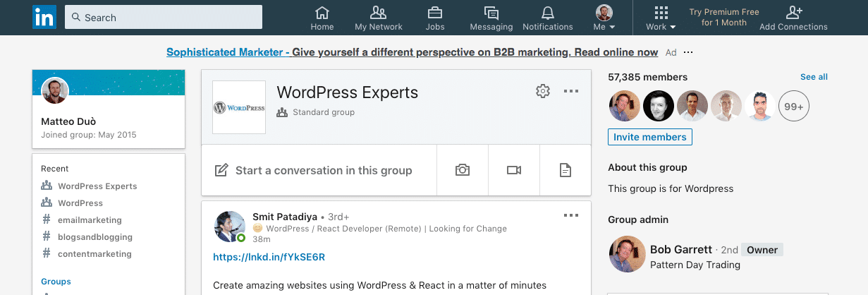Click See all members link
The width and height of the screenshot is (868, 295).
[814, 77]
